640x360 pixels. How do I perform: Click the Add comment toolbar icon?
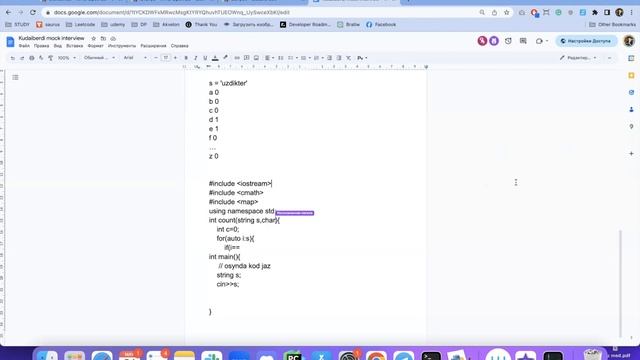click(x=247, y=58)
